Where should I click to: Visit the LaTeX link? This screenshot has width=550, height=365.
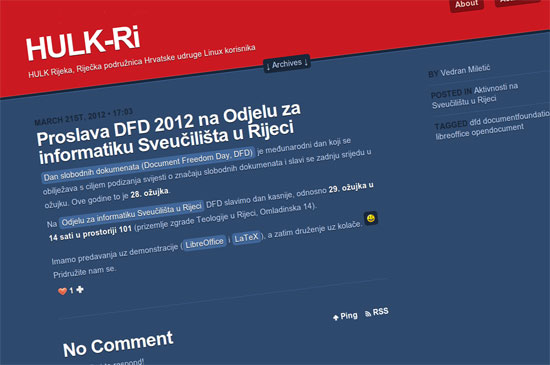click(247, 238)
